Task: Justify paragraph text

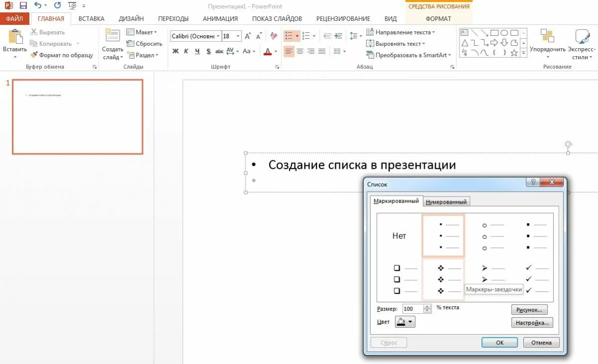Action: [322, 51]
